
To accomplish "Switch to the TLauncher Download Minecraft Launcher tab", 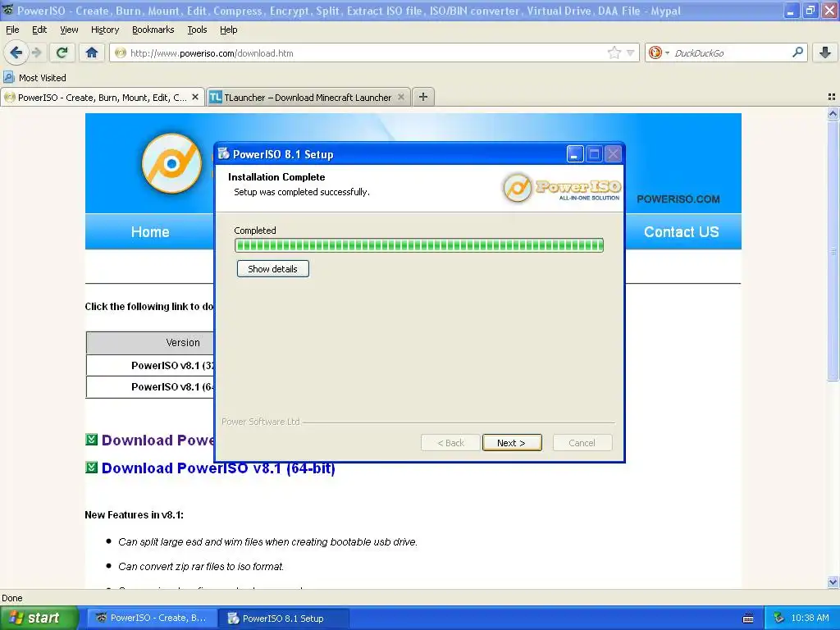I will coord(308,97).
